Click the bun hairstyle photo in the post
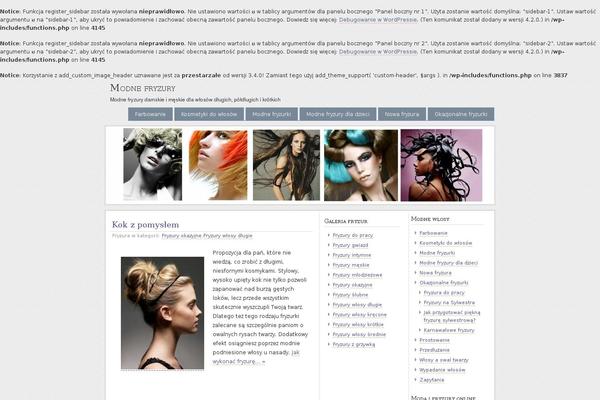Image resolution: width=600 pixels, height=400 pixels. coord(162,313)
